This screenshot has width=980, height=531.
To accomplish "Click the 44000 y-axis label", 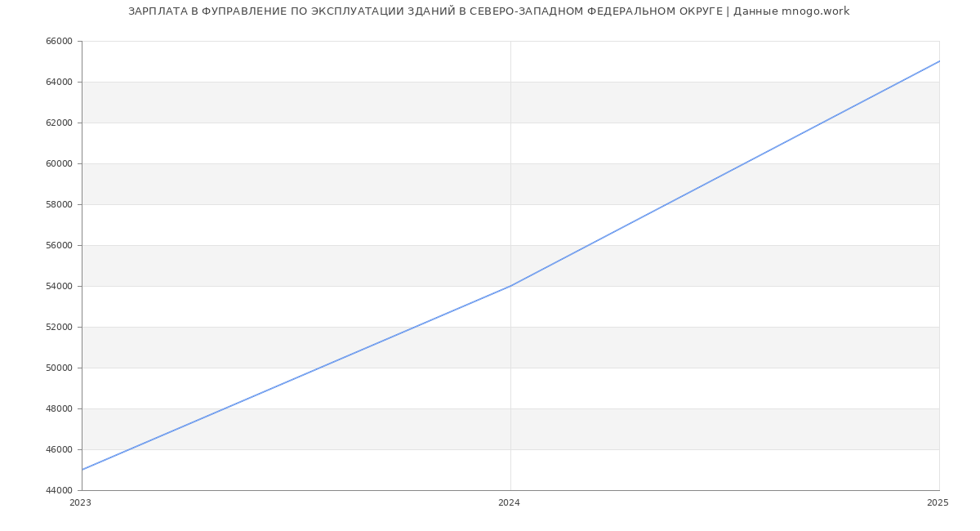I will [59, 491].
